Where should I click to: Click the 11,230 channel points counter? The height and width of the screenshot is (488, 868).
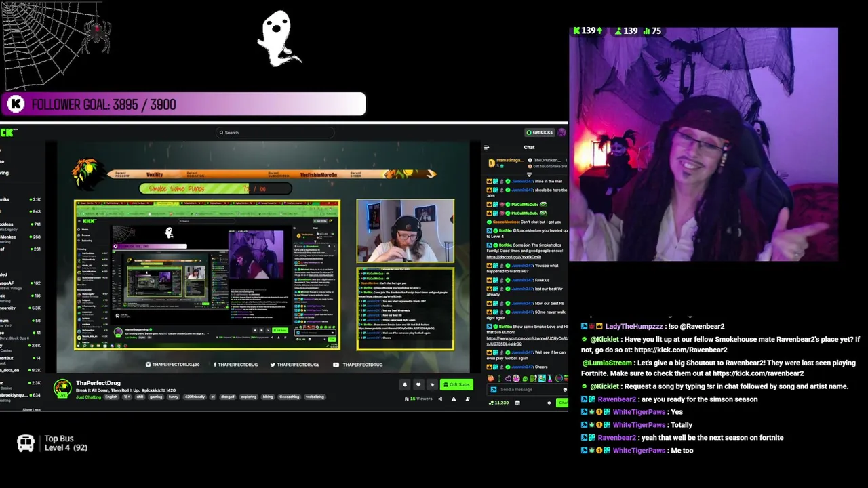pyautogui.click(x=498, y=403)
